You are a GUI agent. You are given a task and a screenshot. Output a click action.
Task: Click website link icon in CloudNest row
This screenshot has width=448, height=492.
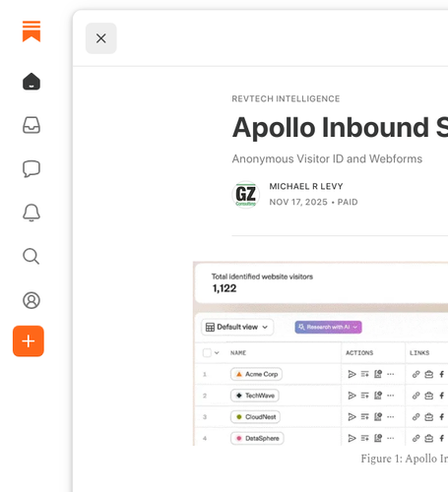click(416, 417)
